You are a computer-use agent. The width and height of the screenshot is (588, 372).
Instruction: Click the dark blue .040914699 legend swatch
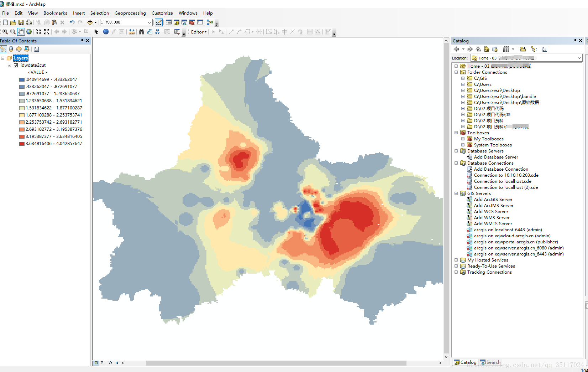click(x=22, y=79)
